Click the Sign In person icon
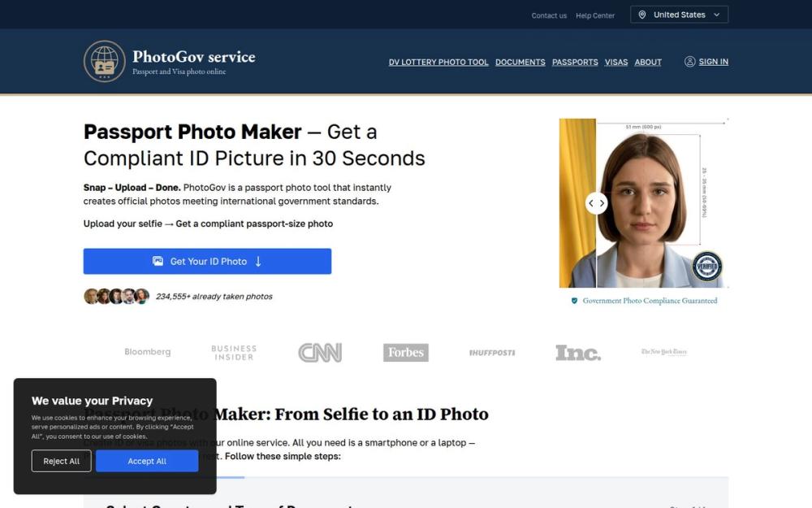812x508 pixels. click(689, 61)
